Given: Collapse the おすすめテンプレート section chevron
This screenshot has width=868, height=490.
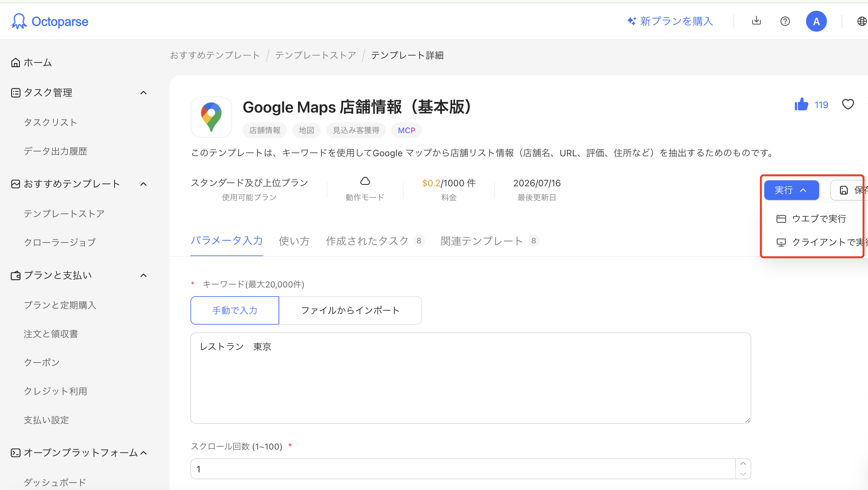Looking at the screenshot, I should tap(143, 184).
